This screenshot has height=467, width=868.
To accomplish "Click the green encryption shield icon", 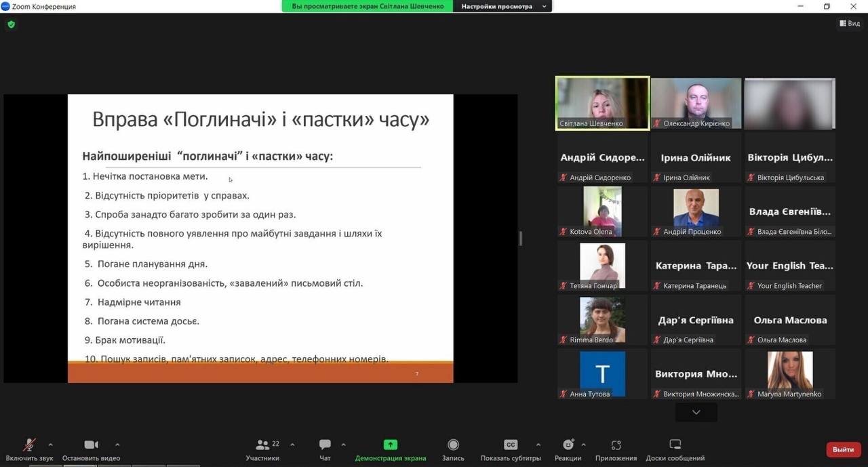I will [11, 24].
